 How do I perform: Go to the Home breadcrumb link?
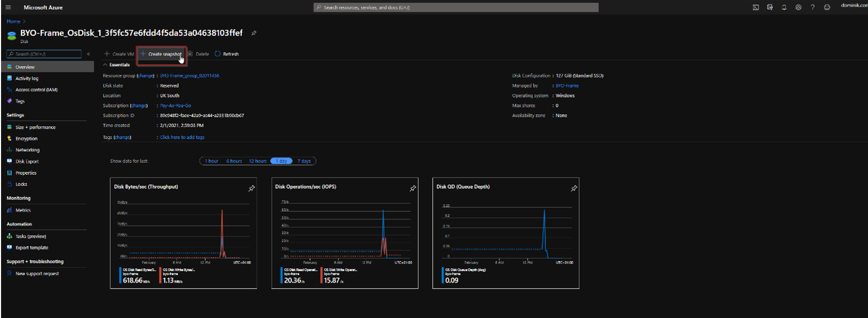point(13,21)
